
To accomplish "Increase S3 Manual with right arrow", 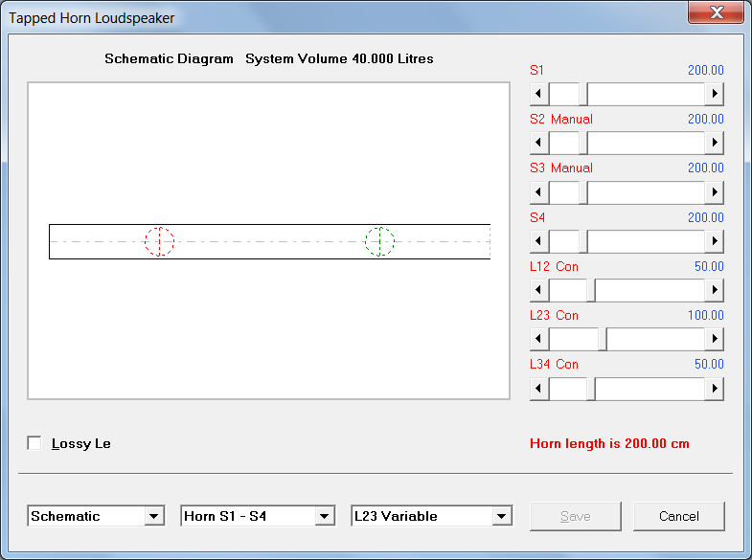I will tap(714, 192).
